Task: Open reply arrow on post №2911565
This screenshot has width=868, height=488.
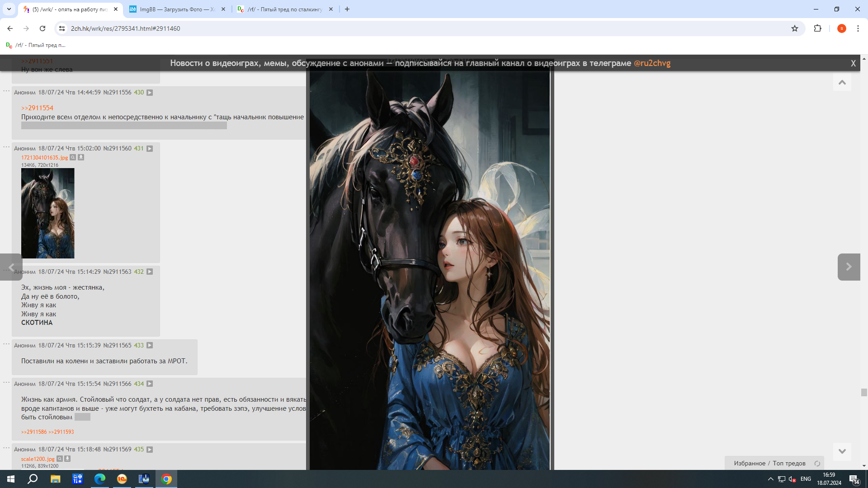Action: click(150, 346)
